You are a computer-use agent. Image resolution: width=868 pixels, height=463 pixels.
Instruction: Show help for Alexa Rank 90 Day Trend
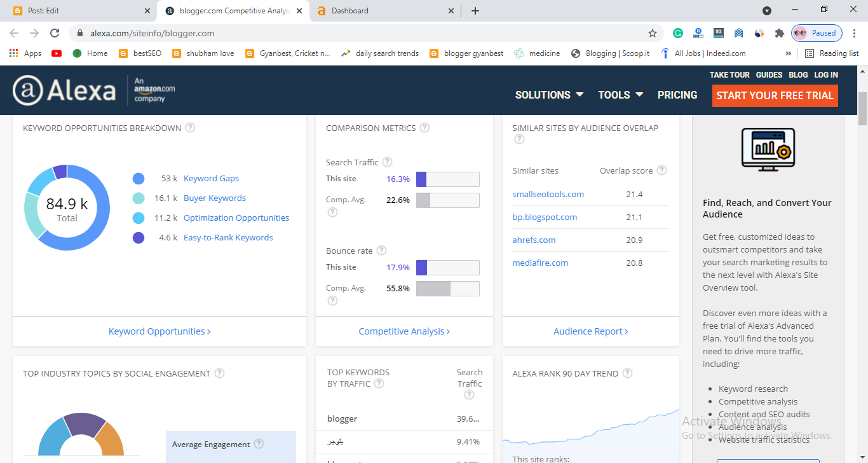pyautogui.click(x=627, y=373)
